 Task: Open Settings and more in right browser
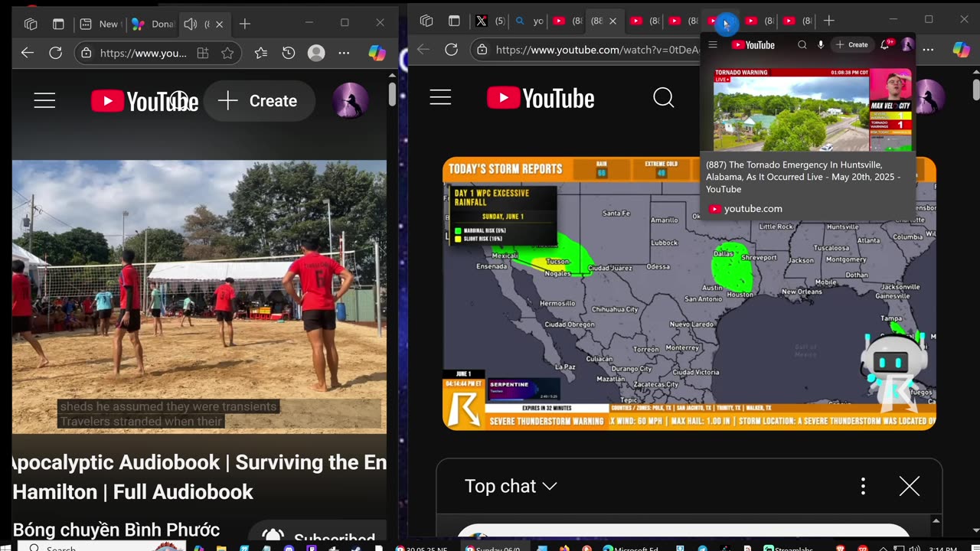928,50
